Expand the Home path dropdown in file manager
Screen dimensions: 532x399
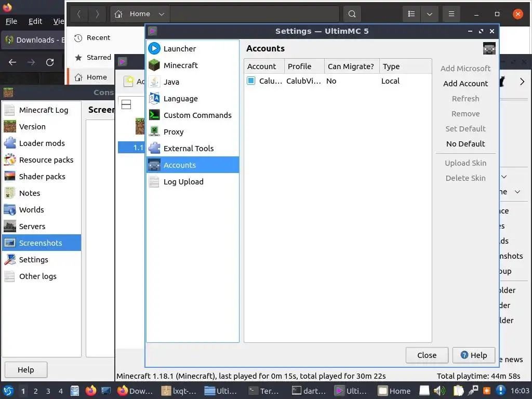point(162,14)
